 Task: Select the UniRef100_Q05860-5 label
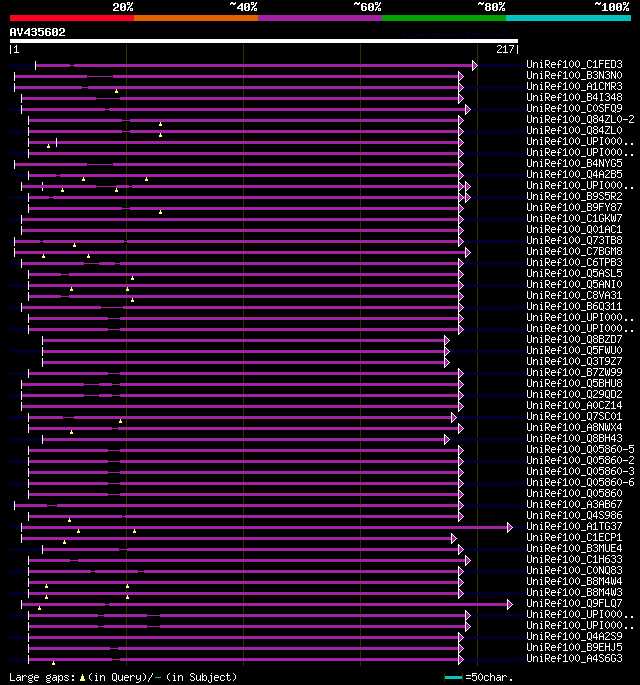580,449
